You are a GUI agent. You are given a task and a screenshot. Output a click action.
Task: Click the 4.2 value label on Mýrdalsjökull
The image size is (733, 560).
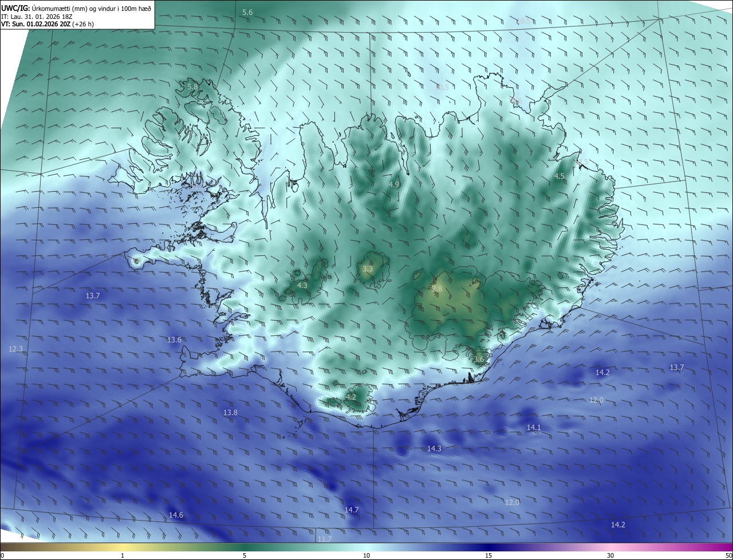coord(351,397)
